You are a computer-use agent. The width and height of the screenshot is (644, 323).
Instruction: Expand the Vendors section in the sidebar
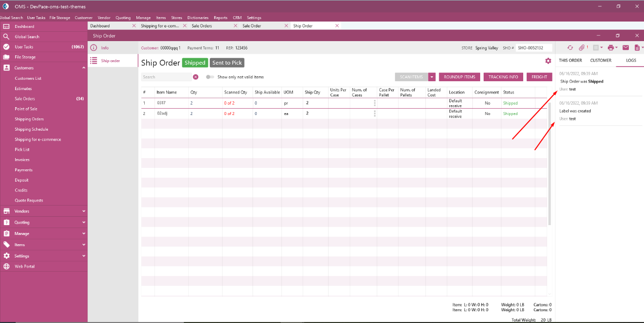coord(84,211)
